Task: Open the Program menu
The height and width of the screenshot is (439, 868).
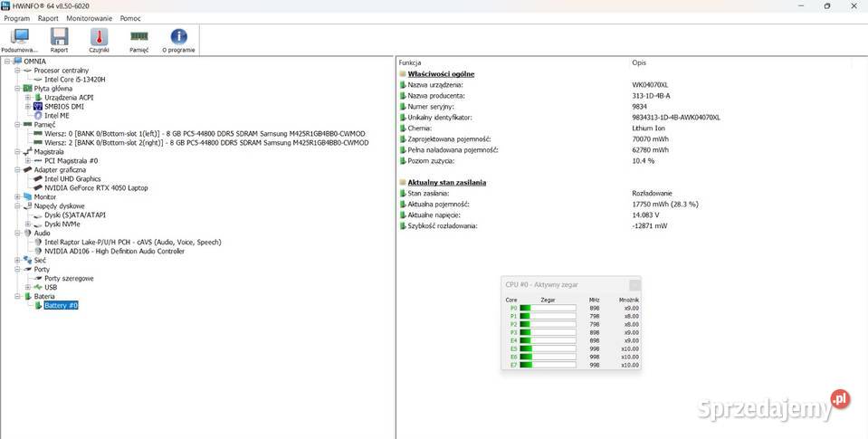Action: pos(16,18)
